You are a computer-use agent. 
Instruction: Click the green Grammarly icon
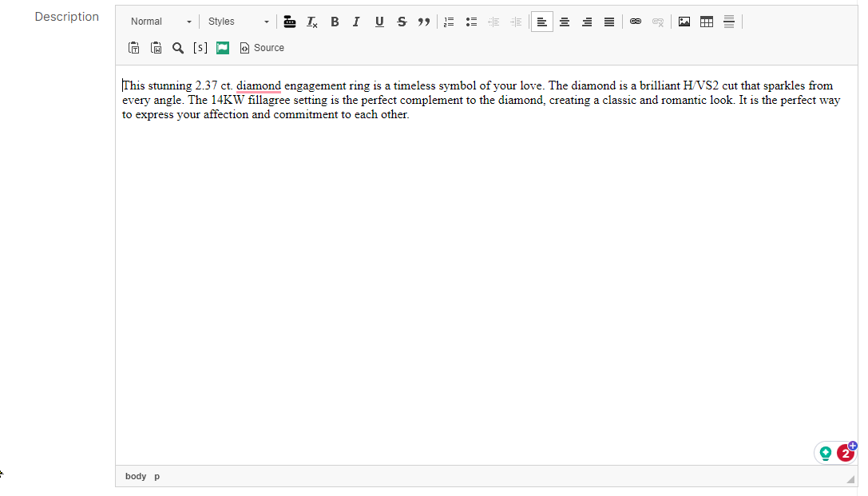[826, 454]
